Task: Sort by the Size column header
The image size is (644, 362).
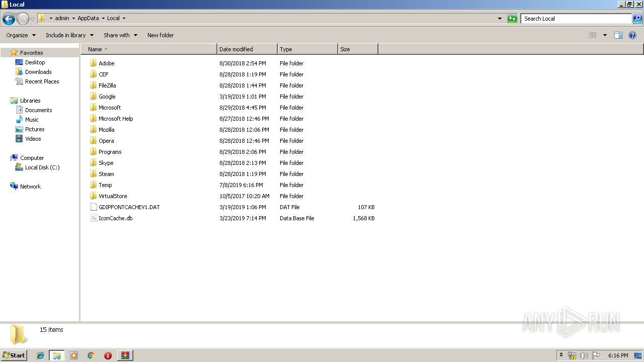Action: click(358, 49)
